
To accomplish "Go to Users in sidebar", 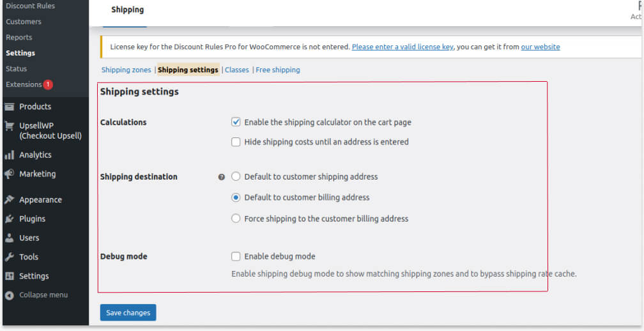I will pyautogui.click(x=29, y=238).
